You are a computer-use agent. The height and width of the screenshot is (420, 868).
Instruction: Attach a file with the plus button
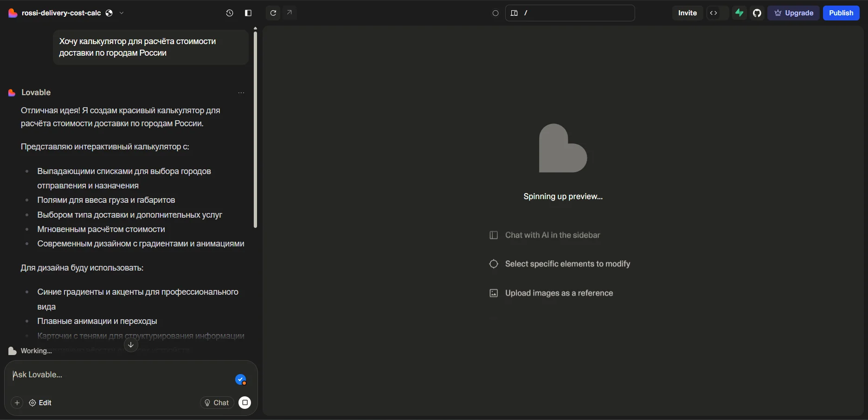click(17, 403)
